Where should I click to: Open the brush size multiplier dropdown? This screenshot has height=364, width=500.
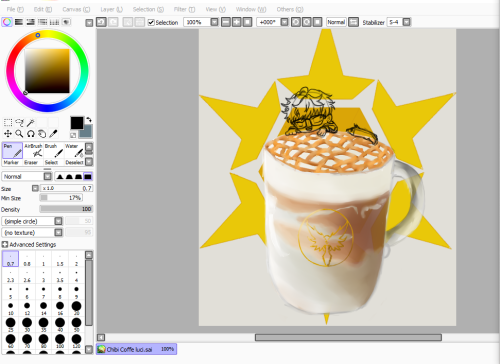click(35, 188)
